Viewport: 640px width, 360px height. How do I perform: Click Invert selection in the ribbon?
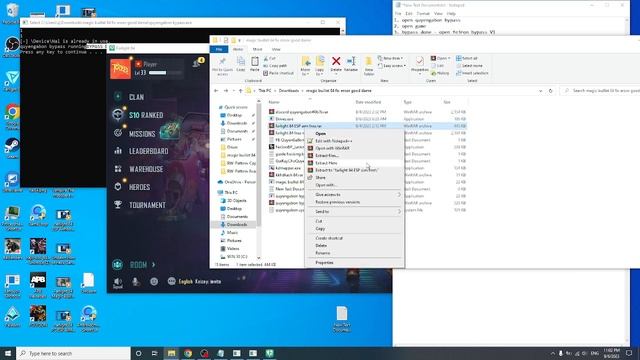472,73
